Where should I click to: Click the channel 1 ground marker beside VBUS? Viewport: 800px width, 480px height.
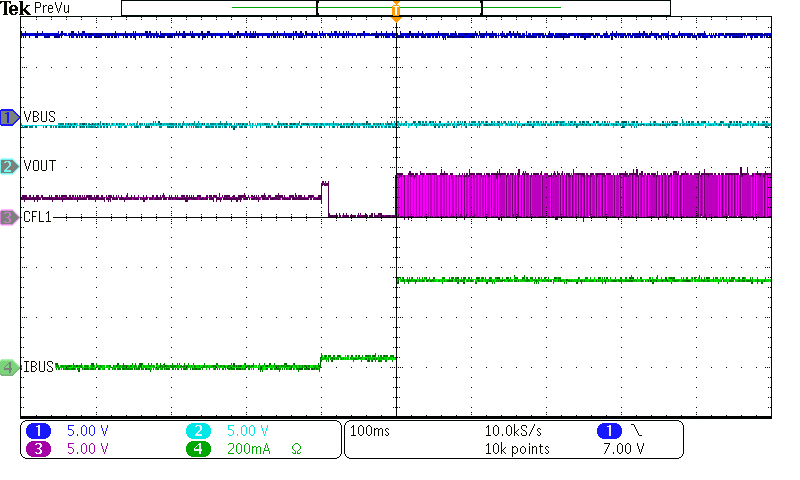tap(10, 118)
